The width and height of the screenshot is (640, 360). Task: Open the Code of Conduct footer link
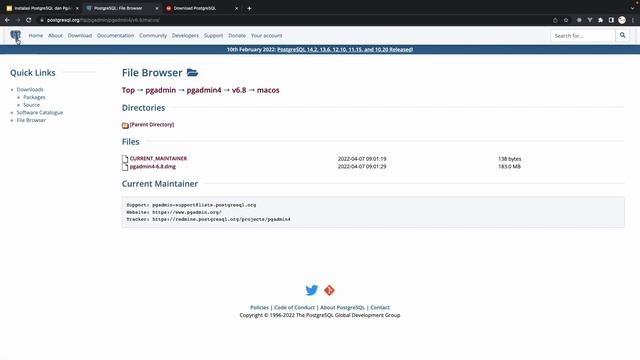294,307
